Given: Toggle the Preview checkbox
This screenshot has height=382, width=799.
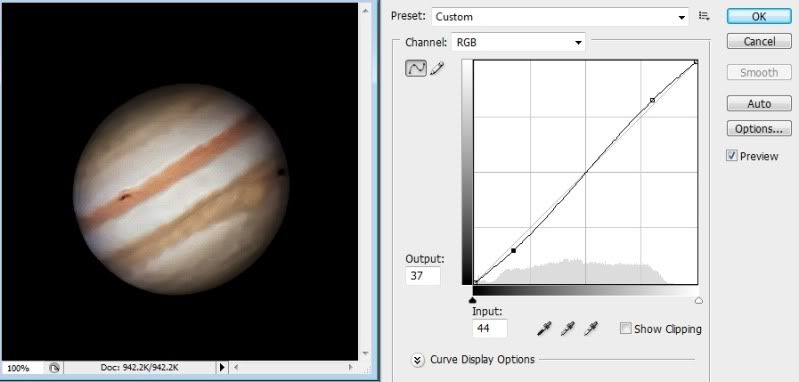Looking at the screenshot, I should tap(732, 156).
